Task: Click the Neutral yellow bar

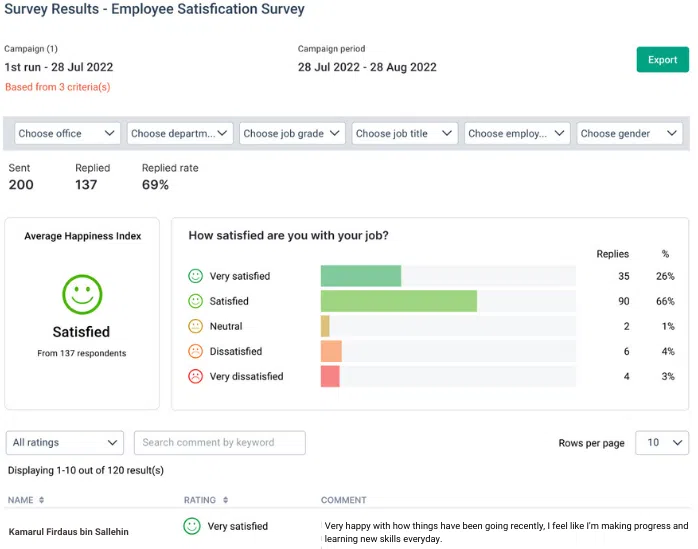Action: (325, 326)
